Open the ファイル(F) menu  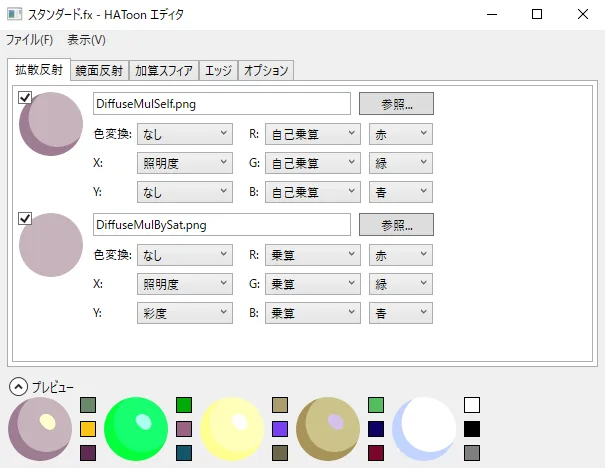(x=30, y=40)
